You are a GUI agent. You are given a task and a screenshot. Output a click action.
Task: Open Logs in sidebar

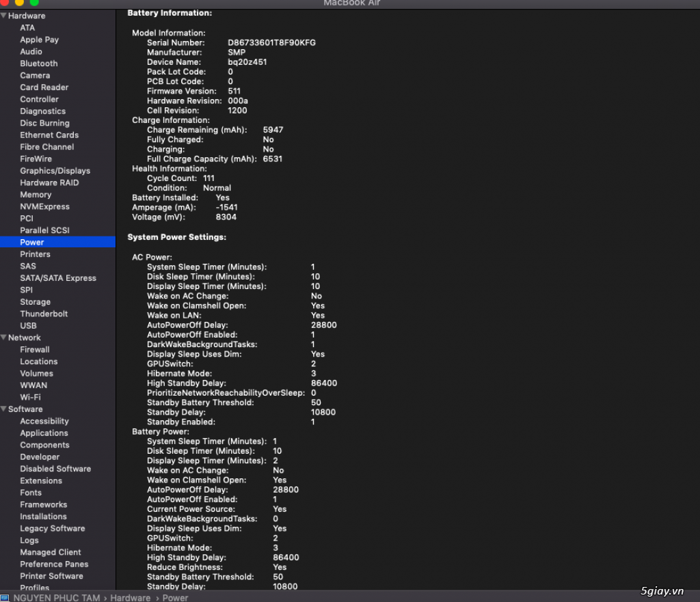(29, 541)
